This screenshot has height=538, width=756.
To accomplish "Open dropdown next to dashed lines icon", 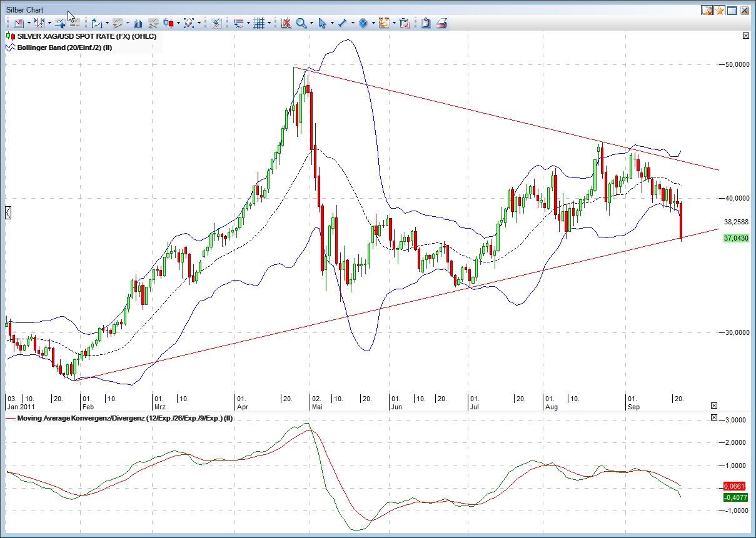I will click(x=248, y=23).
